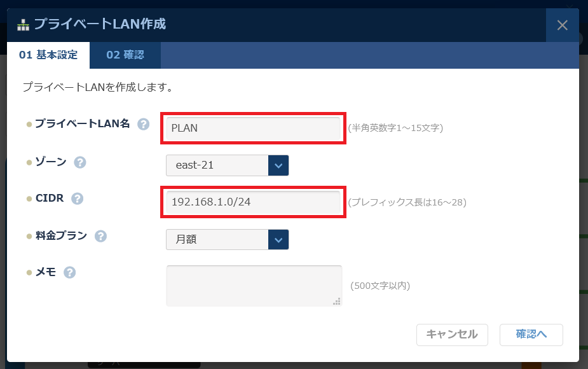Click the ゾーン dropdown arrow button

click(x=278, y=165)
